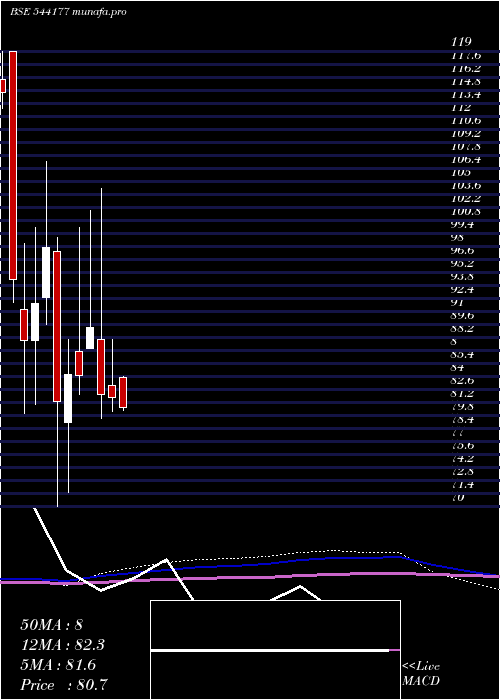This screenshot has height=700, width=500.
Task: Click the 103.6 price level label
Action: click(x=466, y=185)
